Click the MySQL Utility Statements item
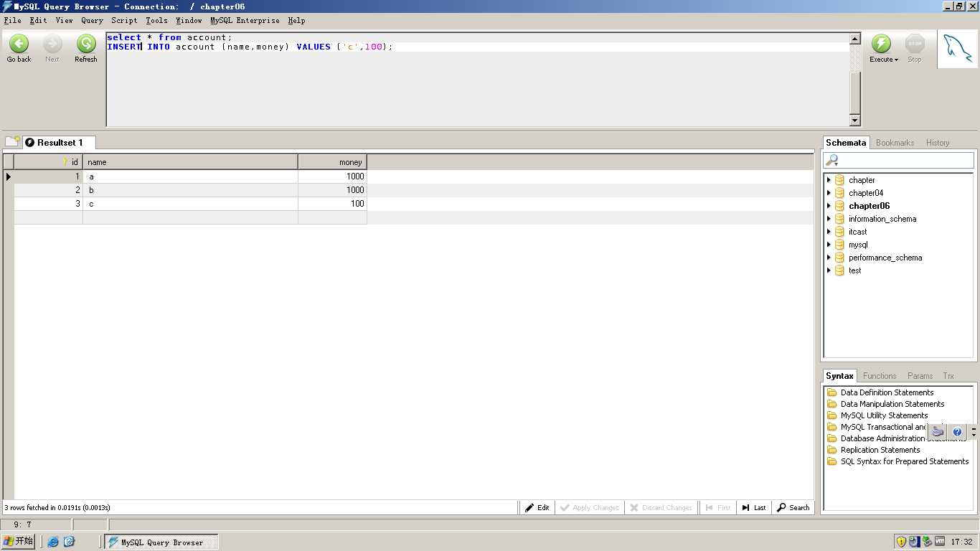 884,415
